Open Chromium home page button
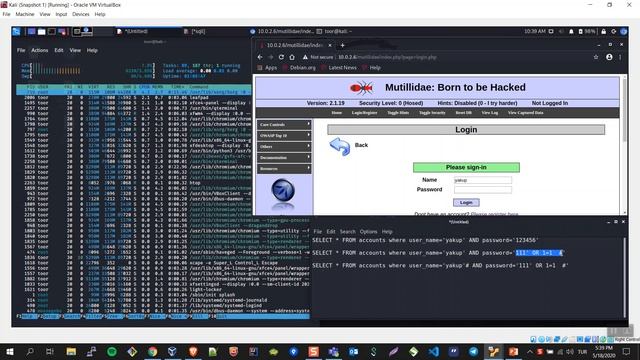Image resolution: width=640 pixels, height=360 pixels. tap(292, 57)
